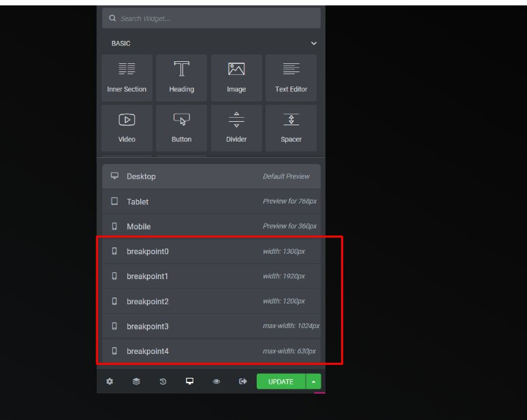This screenshot has height=420, width=527.
Task: Click the breakpoint0 row phone icon
Action: [114, 251]
